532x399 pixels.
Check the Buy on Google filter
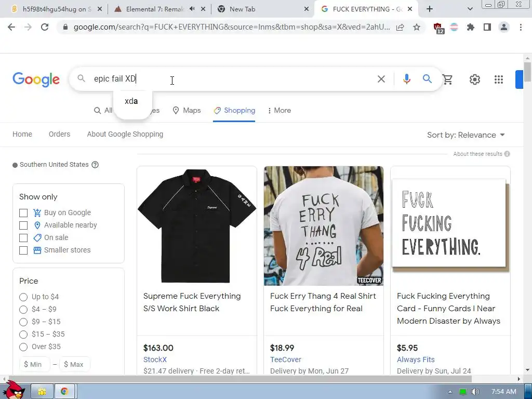pos(23,213)
